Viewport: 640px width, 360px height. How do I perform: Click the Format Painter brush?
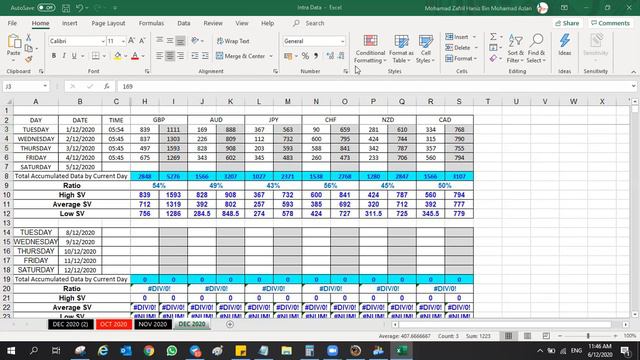[x=29, y=60]
